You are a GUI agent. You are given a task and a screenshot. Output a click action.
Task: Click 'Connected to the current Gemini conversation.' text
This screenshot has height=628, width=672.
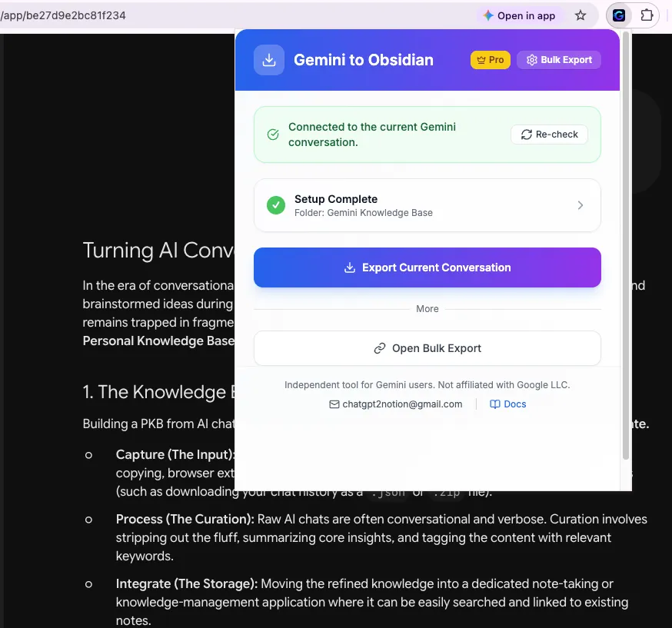372,135
